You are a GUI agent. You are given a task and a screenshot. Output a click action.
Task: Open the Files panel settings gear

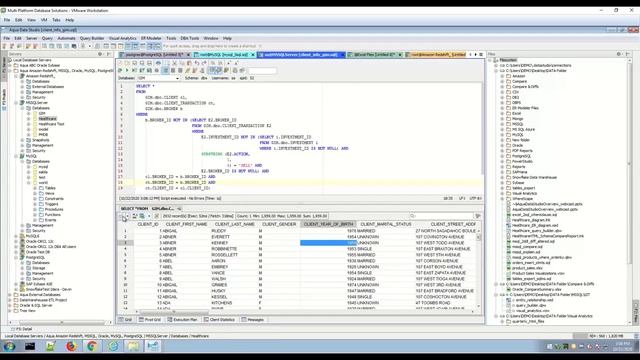(619, 54)
